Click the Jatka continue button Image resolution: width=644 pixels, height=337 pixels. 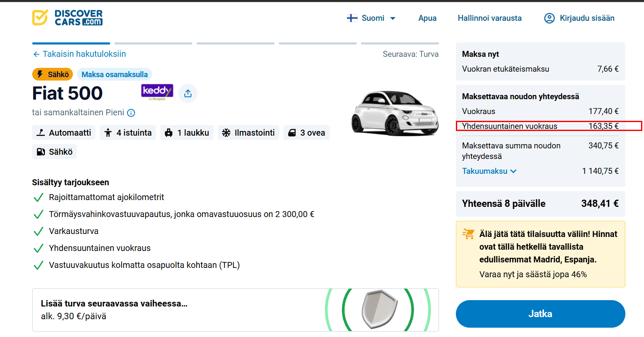[540, 314]
